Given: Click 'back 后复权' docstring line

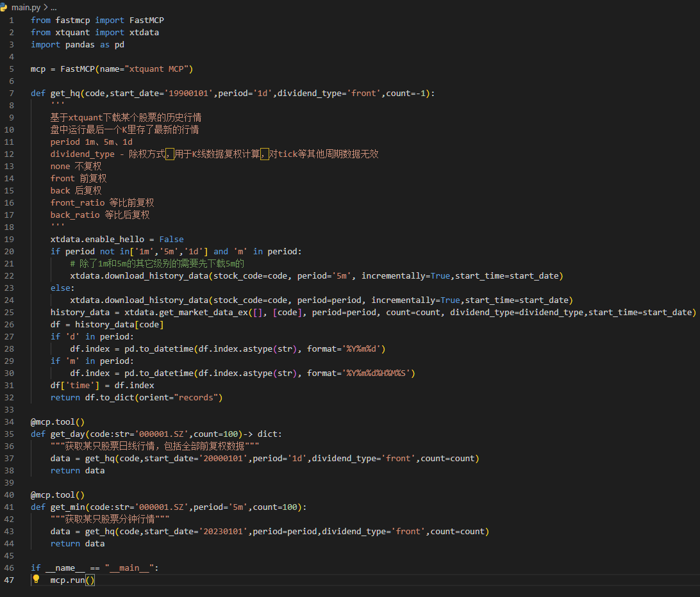Looking at the screenshot, I should pos(76,190).
